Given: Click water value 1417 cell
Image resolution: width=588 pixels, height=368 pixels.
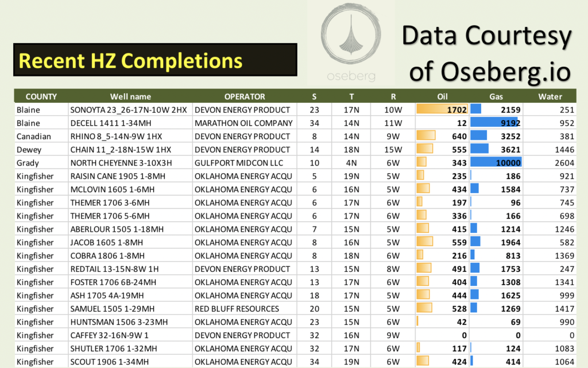Looking at the screenshot, I should coord(550,309).
